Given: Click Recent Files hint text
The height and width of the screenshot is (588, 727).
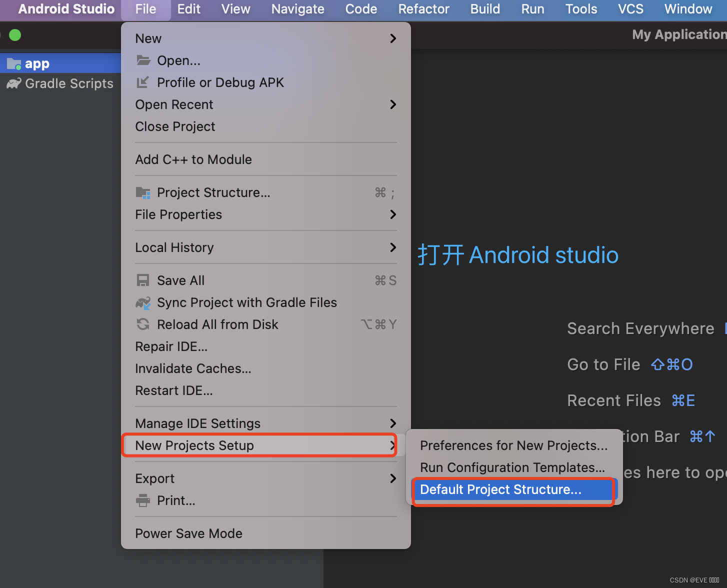Looking at the screenshot, I should tap(614, 400).
